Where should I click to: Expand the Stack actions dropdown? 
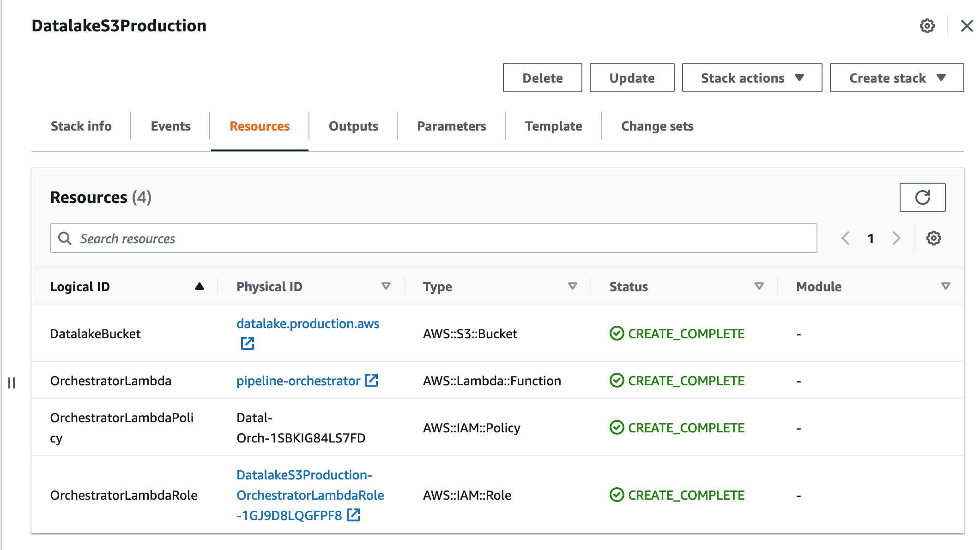752,78
